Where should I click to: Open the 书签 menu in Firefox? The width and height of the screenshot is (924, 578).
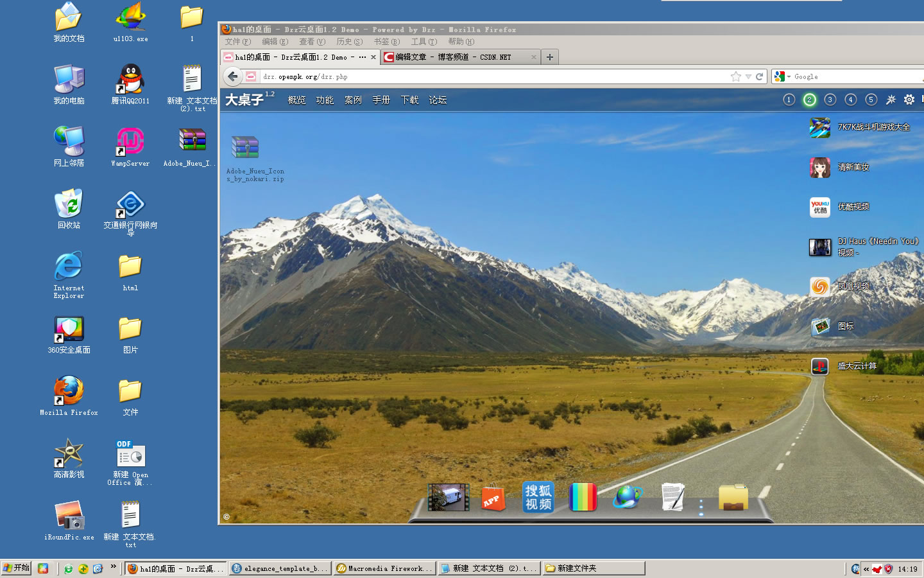[387, 42]
